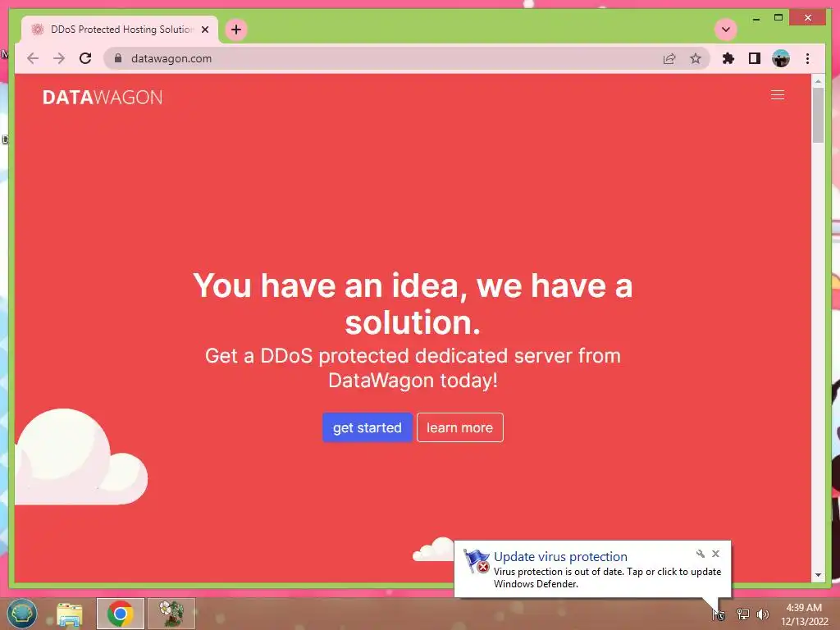Screen dimensions: 840x630
Task: Reload the datawagon.com page
Action: pos(85,58)
